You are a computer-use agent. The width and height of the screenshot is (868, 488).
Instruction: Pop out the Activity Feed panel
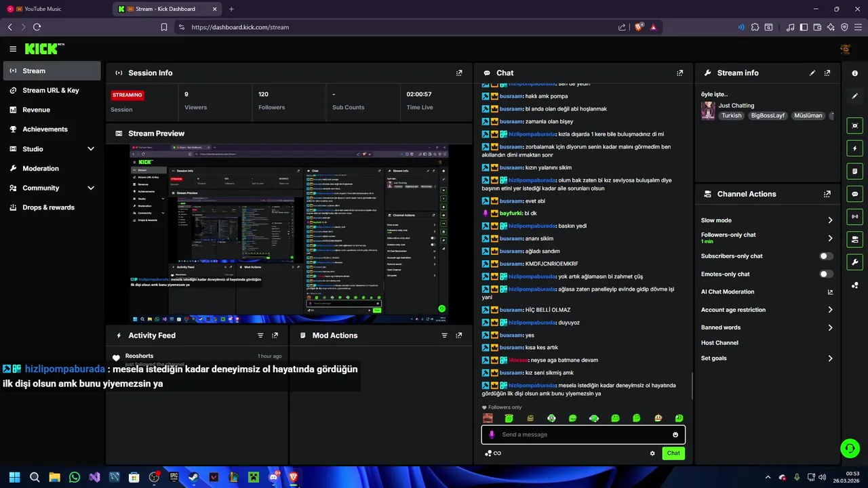(275, 335)
